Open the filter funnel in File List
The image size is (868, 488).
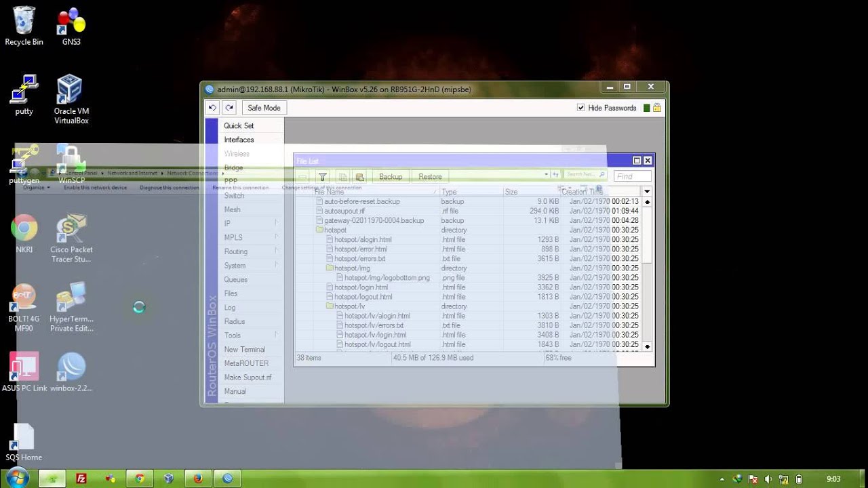323,176
